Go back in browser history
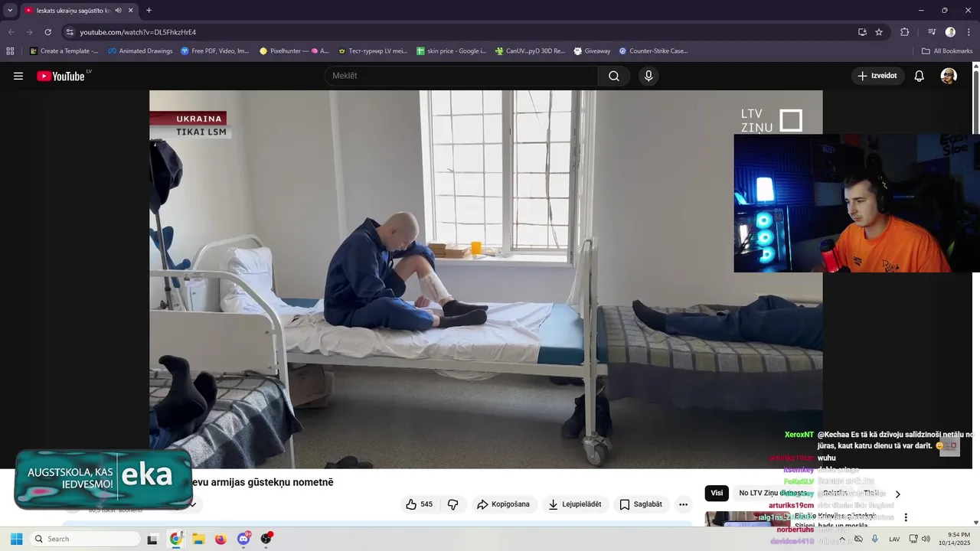This screenshot has height=551, width=980. coord(11,32)
